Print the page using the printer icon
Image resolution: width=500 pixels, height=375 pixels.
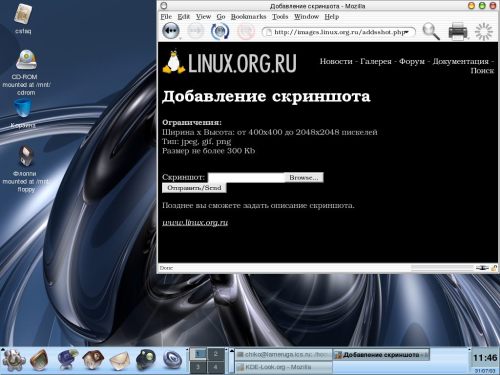click(458, 31)
